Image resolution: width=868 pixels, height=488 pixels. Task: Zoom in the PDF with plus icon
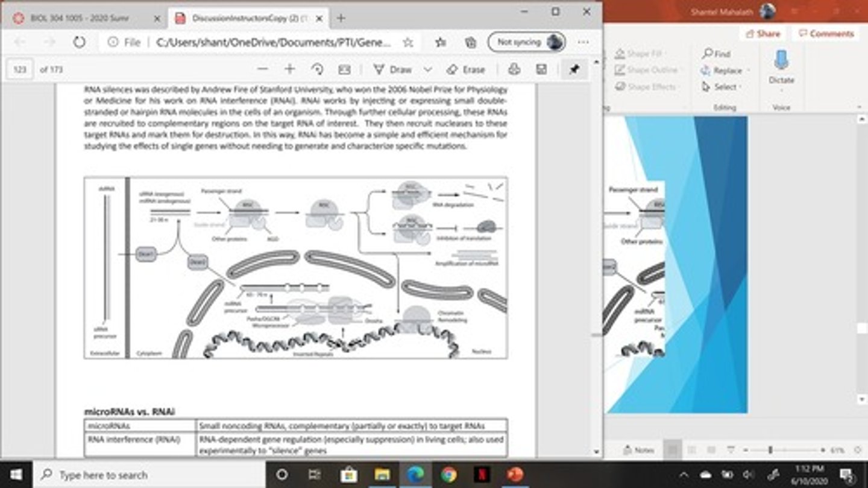[x=289, y=69]
